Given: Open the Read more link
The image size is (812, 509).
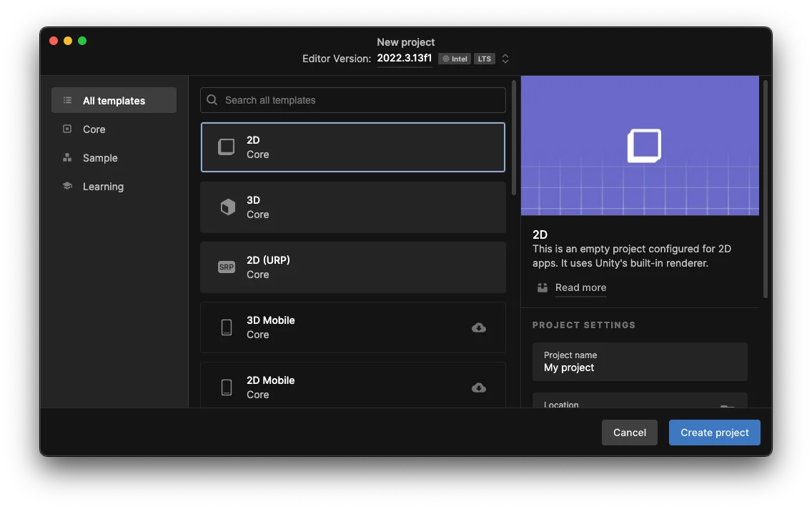Looking at the screenshot, I should pyautogui.click(x=580, y=287).
